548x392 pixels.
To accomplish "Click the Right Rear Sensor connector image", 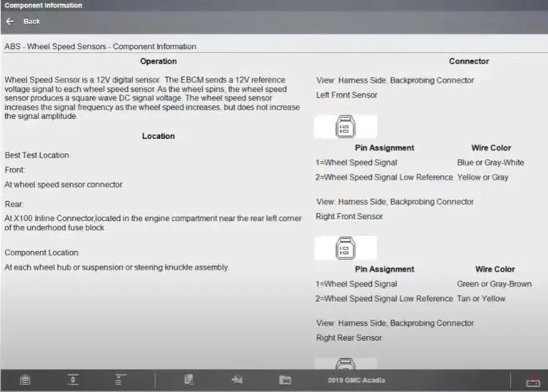I will click(x=345, y=363).
